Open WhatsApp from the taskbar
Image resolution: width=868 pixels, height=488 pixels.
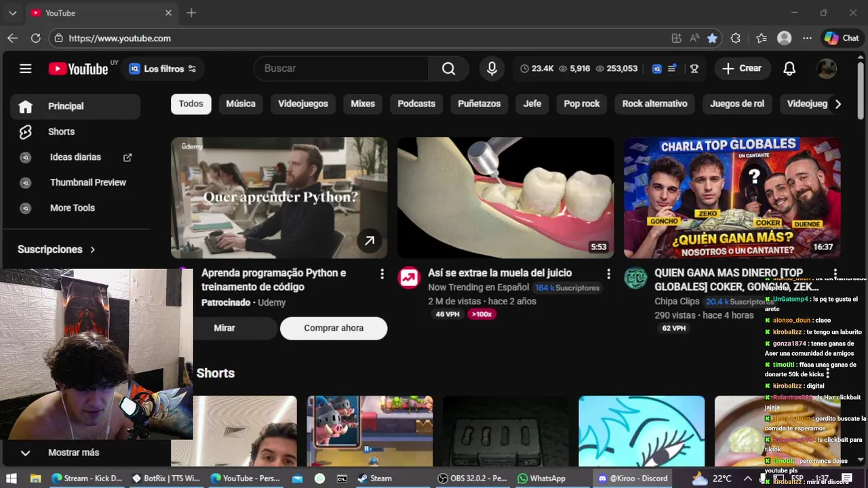[x=541, y=478]
